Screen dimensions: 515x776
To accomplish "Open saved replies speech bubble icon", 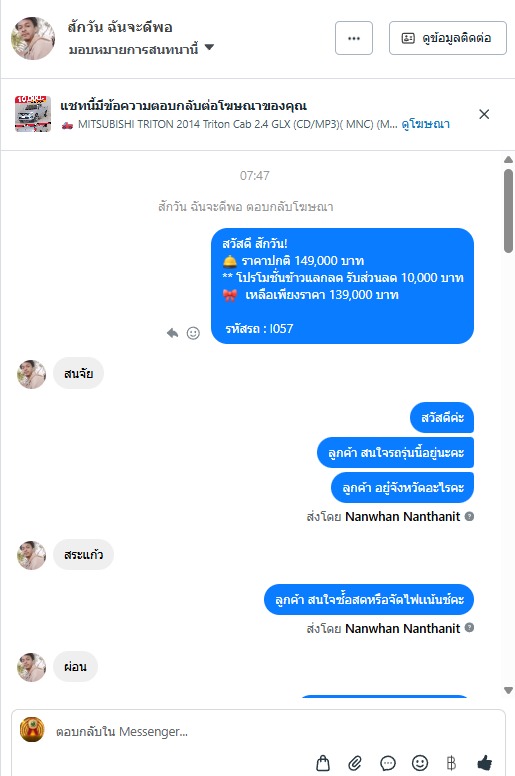I will (x=388, y=763).
